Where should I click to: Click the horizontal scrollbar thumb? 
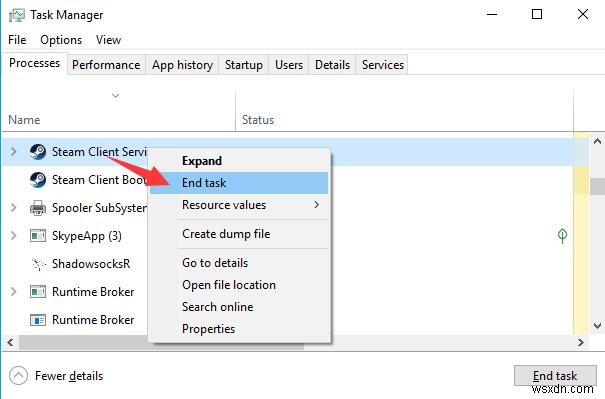(x=161, y=343)
